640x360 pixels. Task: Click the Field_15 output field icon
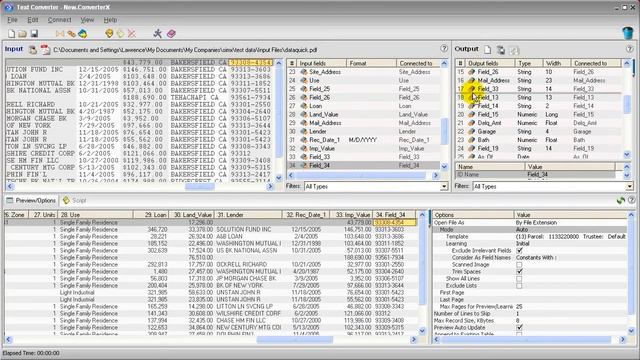coord(471,115)
